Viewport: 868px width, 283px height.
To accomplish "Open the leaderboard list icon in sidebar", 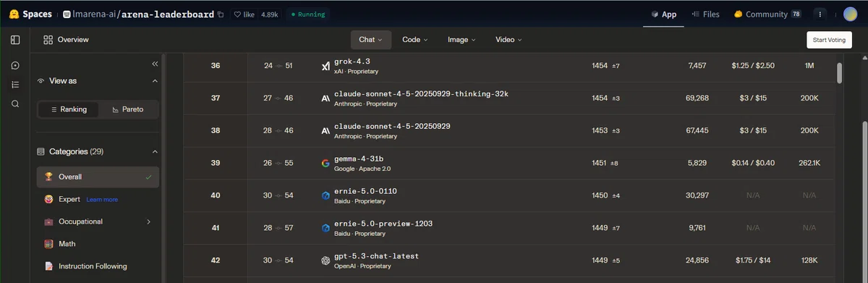I will [15, 85].
